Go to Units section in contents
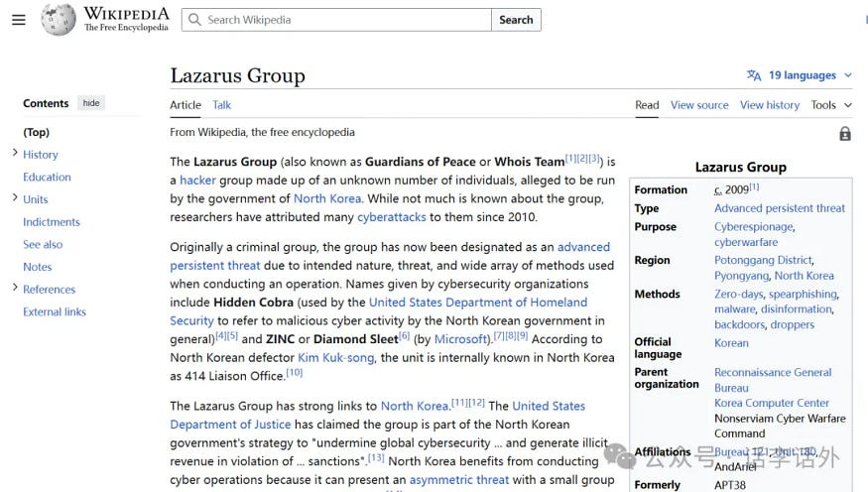 click(36, 199)
